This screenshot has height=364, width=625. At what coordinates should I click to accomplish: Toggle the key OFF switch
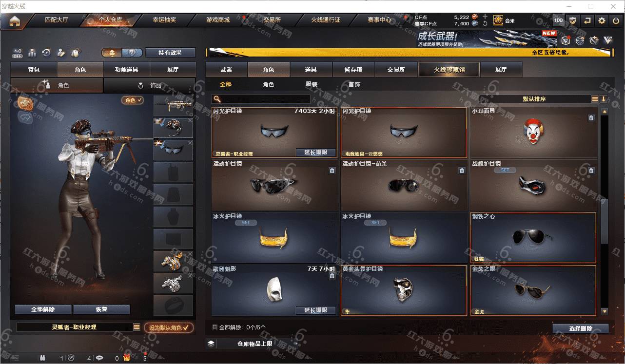coord(18,53)
